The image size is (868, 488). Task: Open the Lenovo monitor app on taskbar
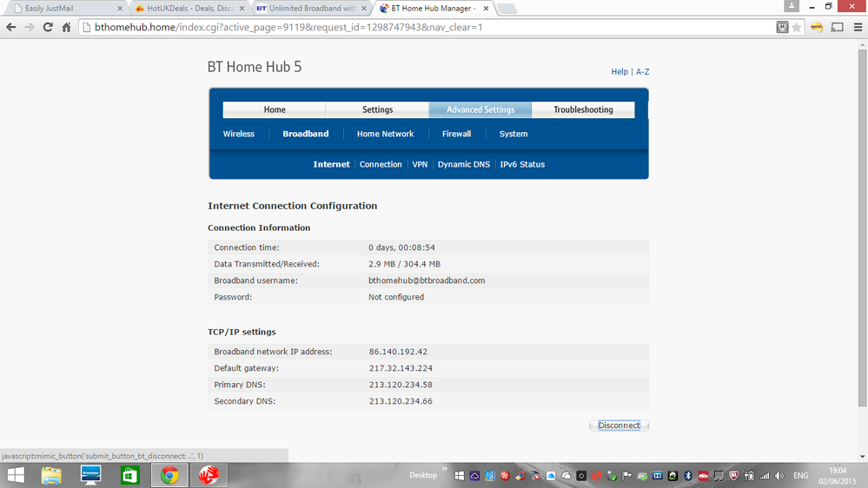[x=90, y=475]
